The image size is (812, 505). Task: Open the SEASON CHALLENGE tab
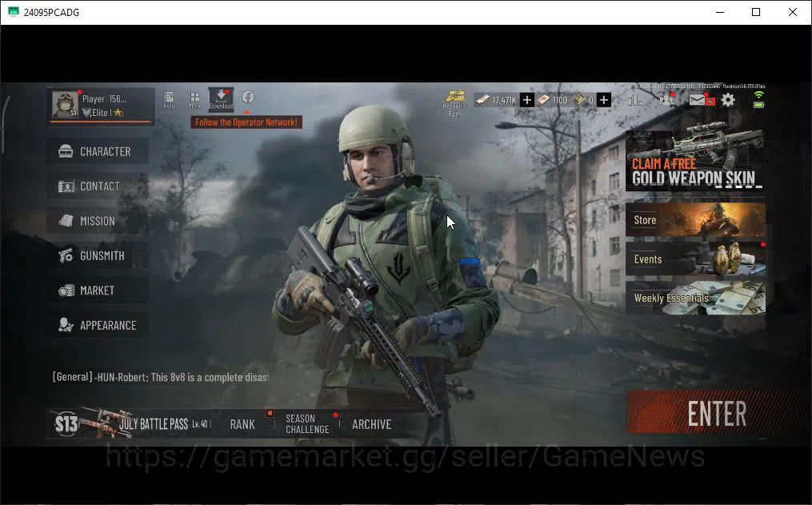tap(307, 423)
